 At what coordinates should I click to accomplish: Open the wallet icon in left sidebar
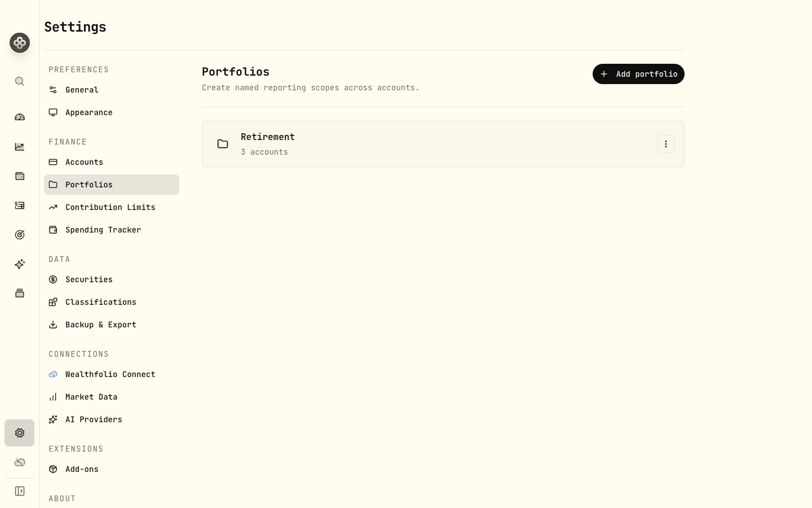tap(20, 176)
